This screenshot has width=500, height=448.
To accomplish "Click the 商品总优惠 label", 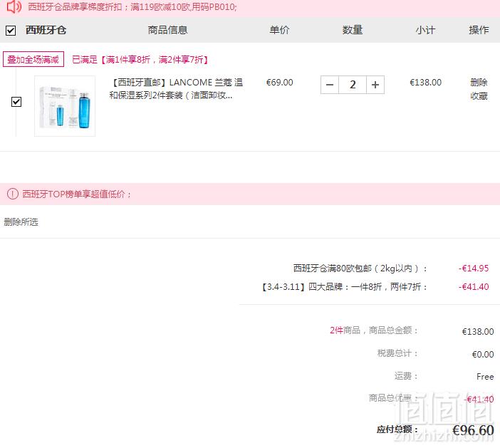I will 393,398.
